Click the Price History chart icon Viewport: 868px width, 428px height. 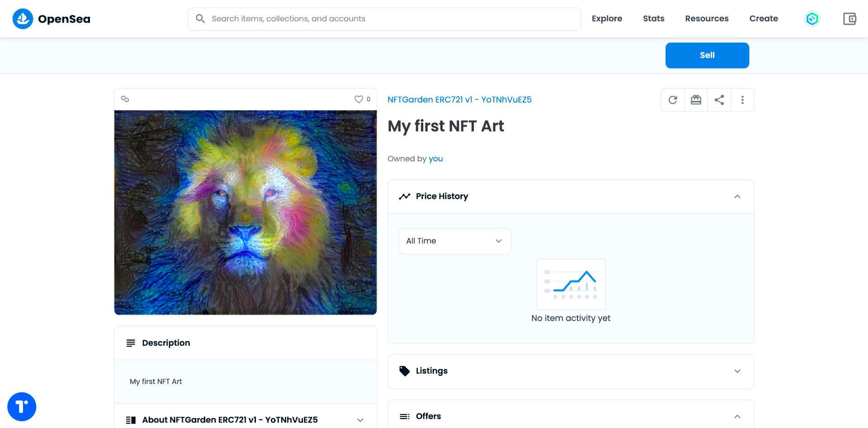404,196
